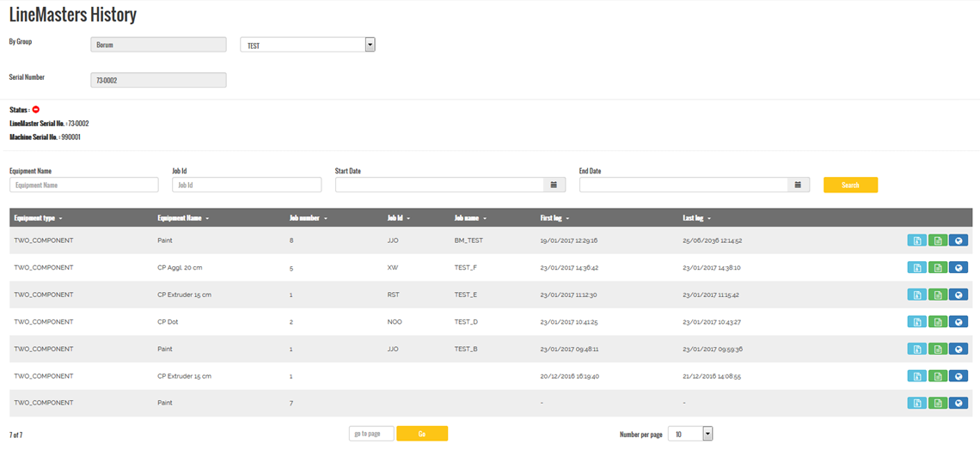Image resolution: width=980 pixels, height=462 pixels.
Task: Expand the TEST group dropdown
Action: tap(370, 45)
